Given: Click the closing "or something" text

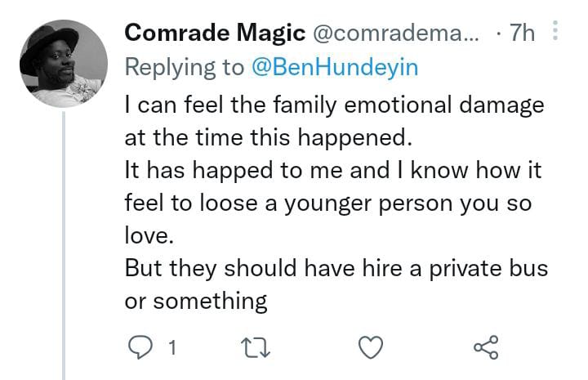Looking at the screenshot, I should click(196, 300).
